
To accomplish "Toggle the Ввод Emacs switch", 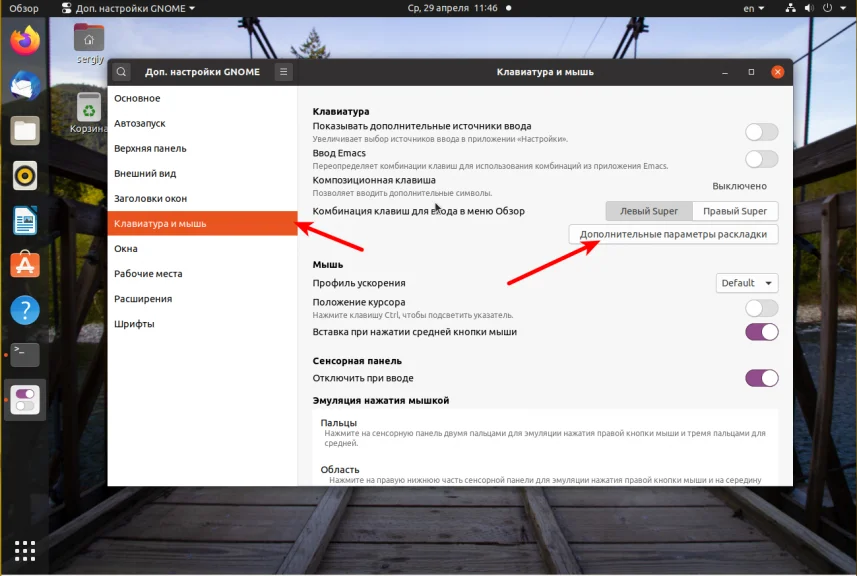I will 761,159.
